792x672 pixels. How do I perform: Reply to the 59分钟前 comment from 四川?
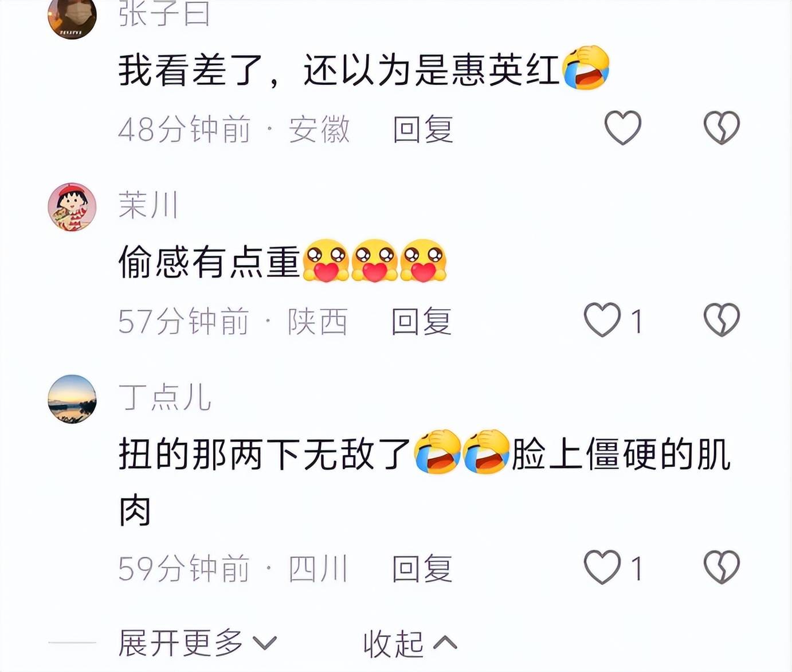[422, 569]
